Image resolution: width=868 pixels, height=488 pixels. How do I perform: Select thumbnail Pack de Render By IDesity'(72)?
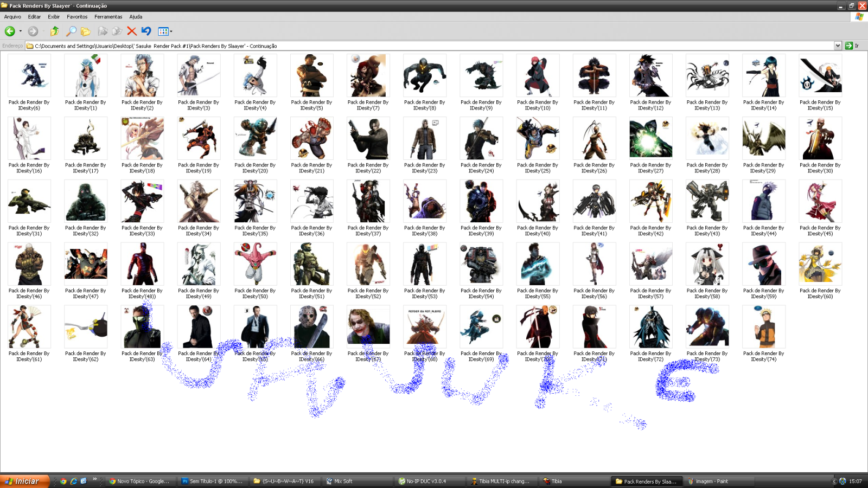[x=651, y=327]
